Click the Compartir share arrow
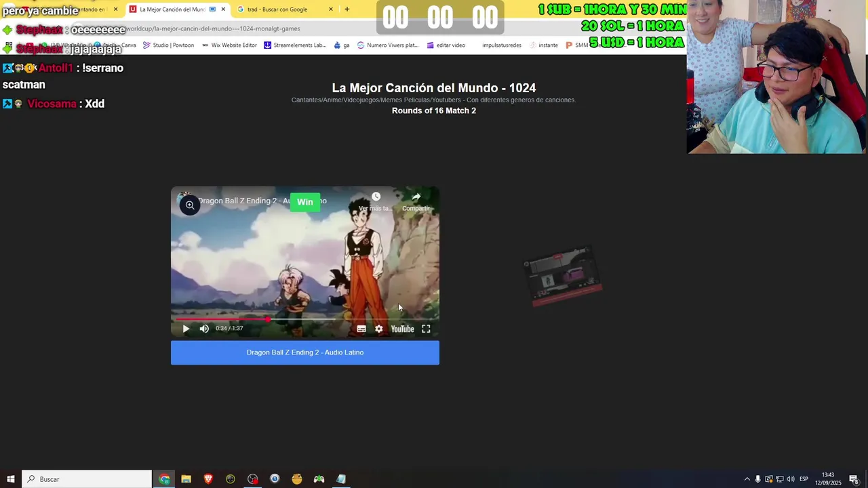 click(416, 197)
